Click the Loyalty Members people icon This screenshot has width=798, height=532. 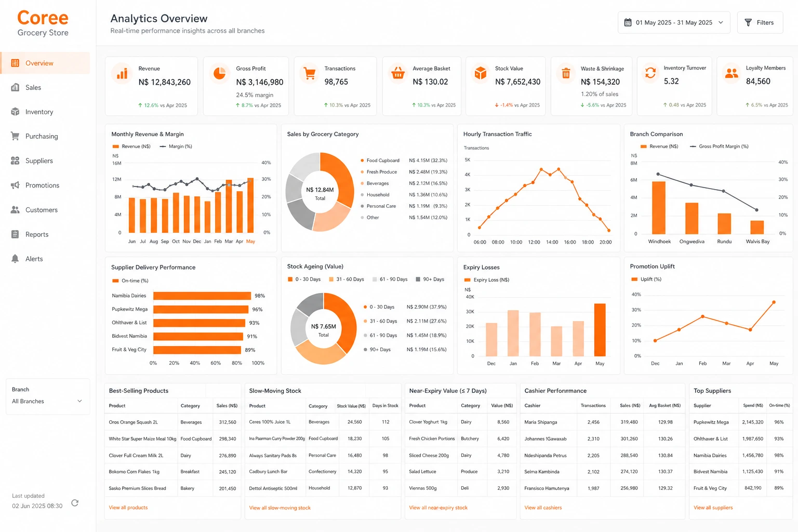click(x=731, y=73)
